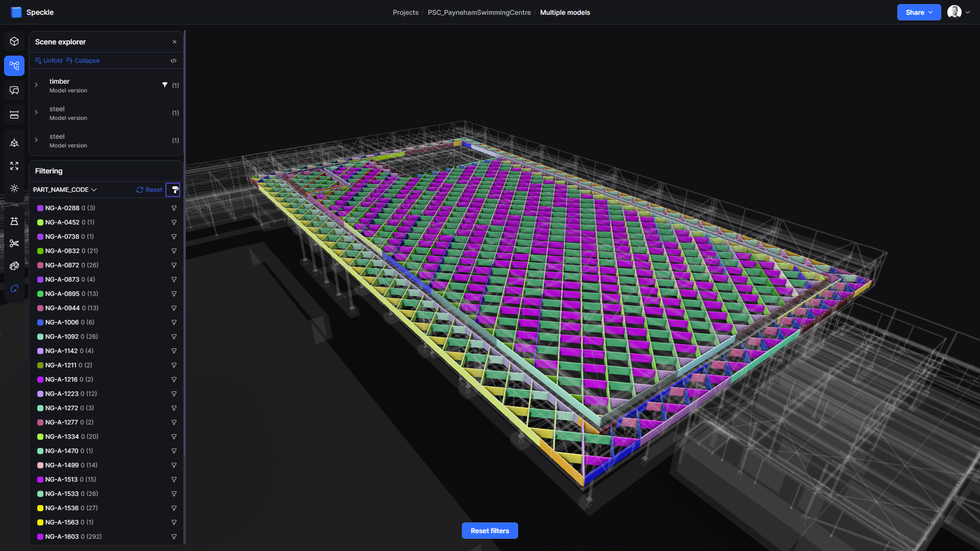Toggle the color paint-roller filter button
This screenshot has height=551, width=980.
coord(175,190)
